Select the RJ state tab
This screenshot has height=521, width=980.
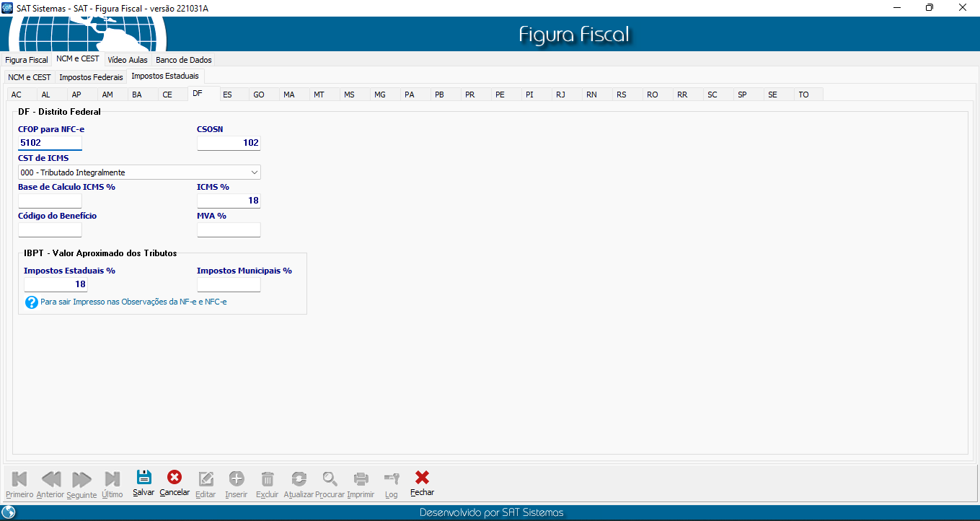tap(560, 95)
